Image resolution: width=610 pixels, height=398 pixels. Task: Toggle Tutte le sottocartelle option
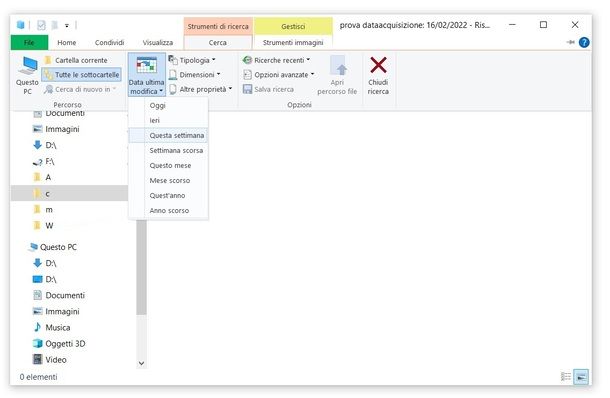(x=82, y=75)
